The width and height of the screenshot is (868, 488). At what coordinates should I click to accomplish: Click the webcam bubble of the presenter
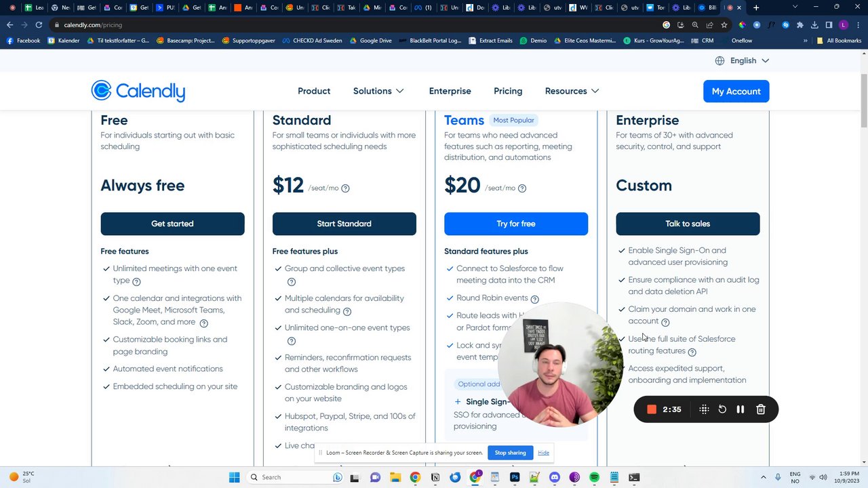(560, 366)
